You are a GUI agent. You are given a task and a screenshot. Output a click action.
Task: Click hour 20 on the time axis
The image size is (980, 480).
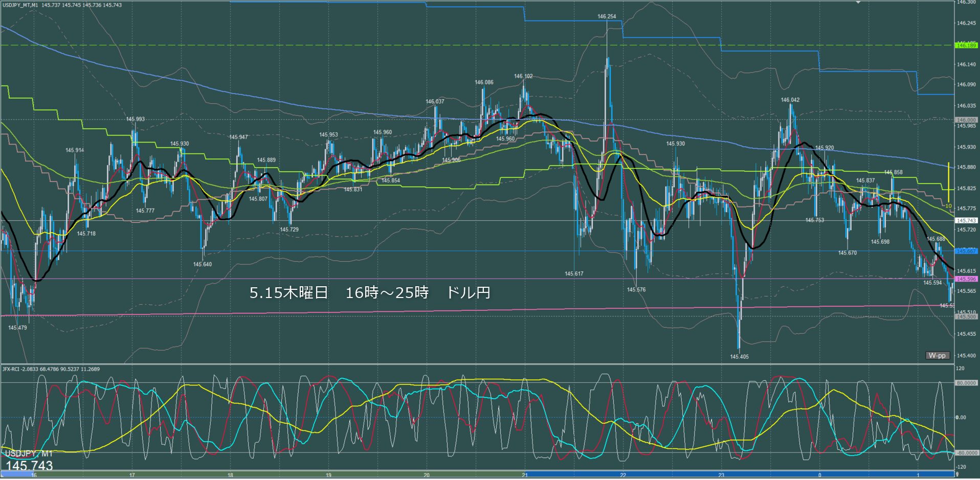[427, 475]
